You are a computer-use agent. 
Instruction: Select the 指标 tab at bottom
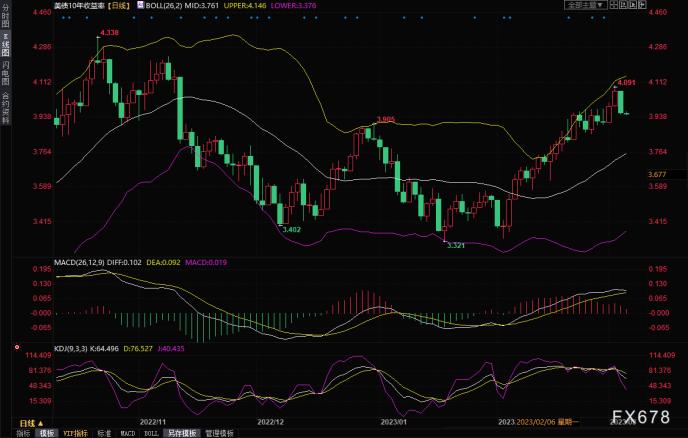point(24,433)
